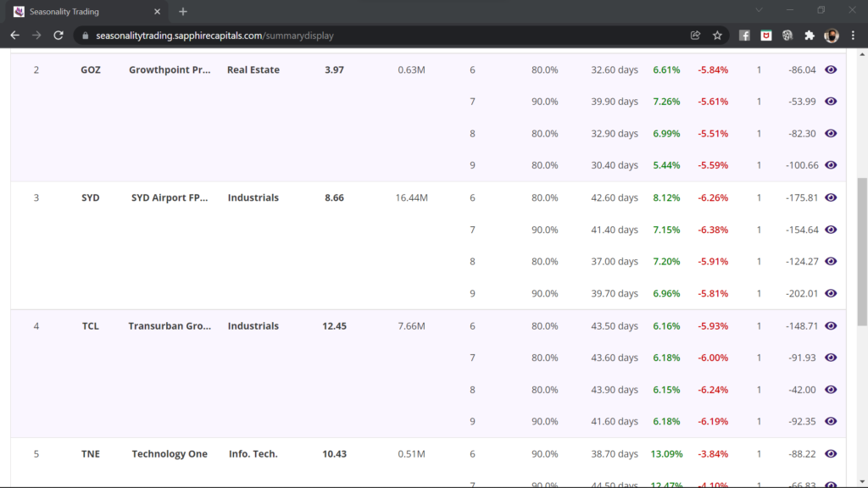The width and height of the screenshot is (868, 488).
Task: Open the Chrome three-dot menu
Action: [x=852, y=36]
